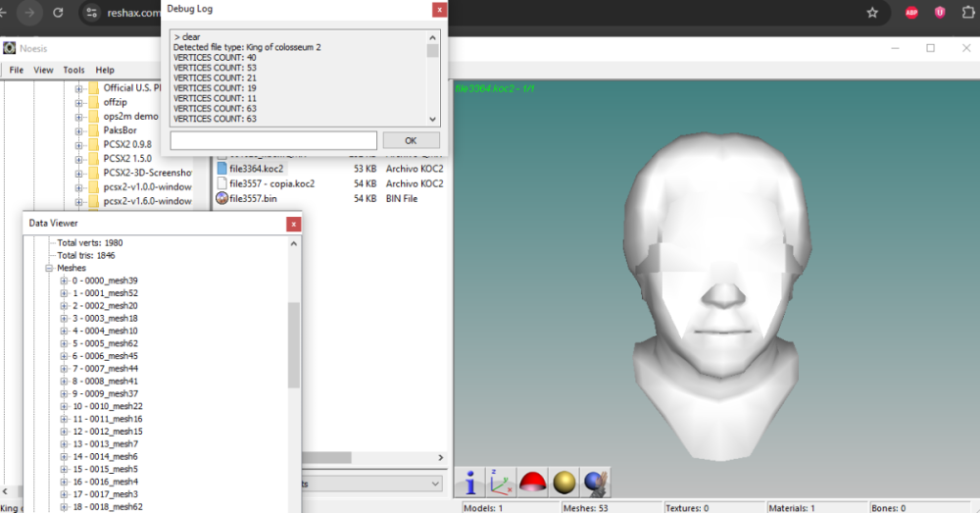Click the blue info icon in viewport toolbar

coord(470,483)
